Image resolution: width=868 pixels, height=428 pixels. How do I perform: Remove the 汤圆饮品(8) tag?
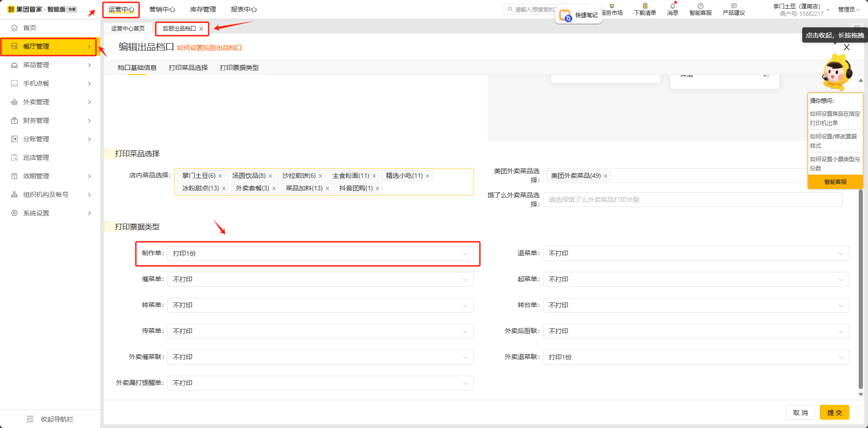click(x=270, y=176)
